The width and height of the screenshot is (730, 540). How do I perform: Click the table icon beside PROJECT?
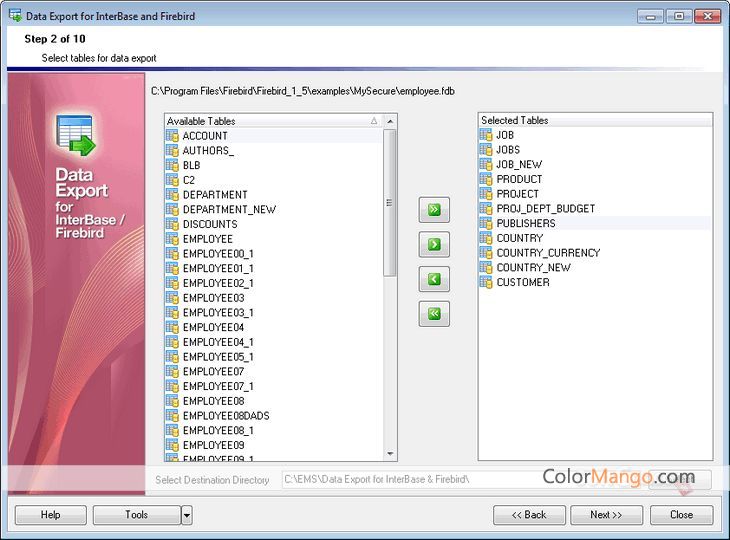point(486,194)
